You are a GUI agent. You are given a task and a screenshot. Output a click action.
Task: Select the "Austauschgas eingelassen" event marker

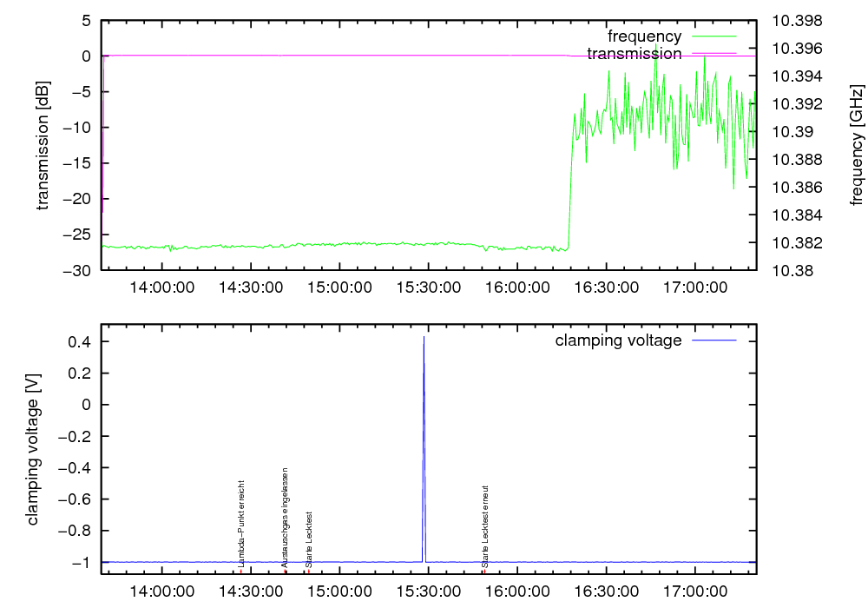[x=285, y=518]
